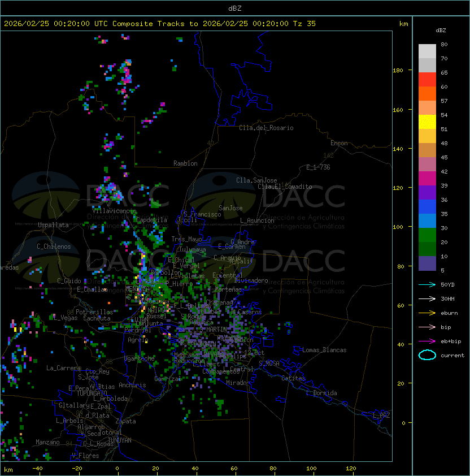
Task: Click the 'Catitas' map label
Action: pos(293,378)
